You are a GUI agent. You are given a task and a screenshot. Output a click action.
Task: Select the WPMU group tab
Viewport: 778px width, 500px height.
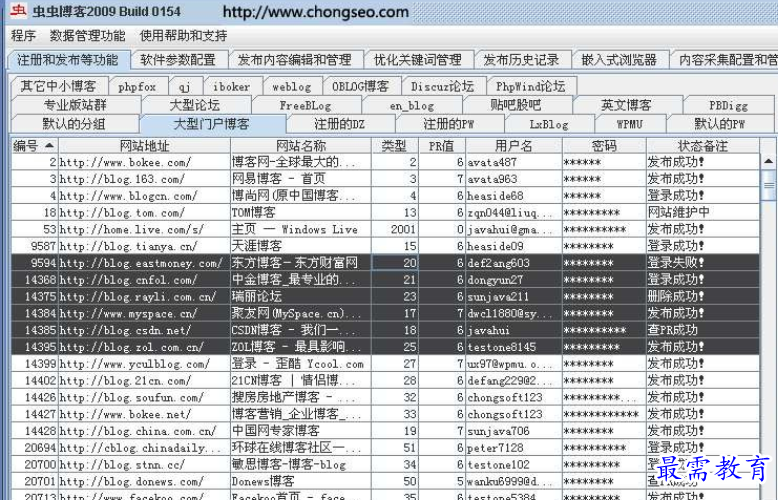(630, 124)
